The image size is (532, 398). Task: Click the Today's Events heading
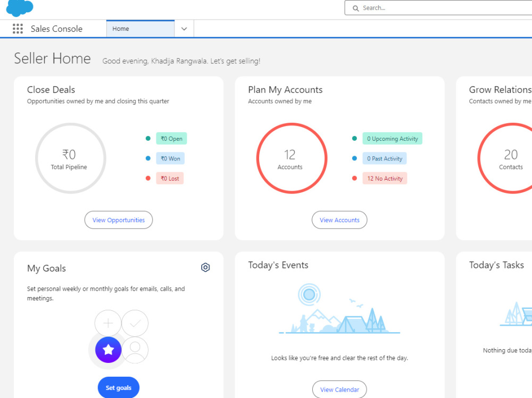click(278, 265)
